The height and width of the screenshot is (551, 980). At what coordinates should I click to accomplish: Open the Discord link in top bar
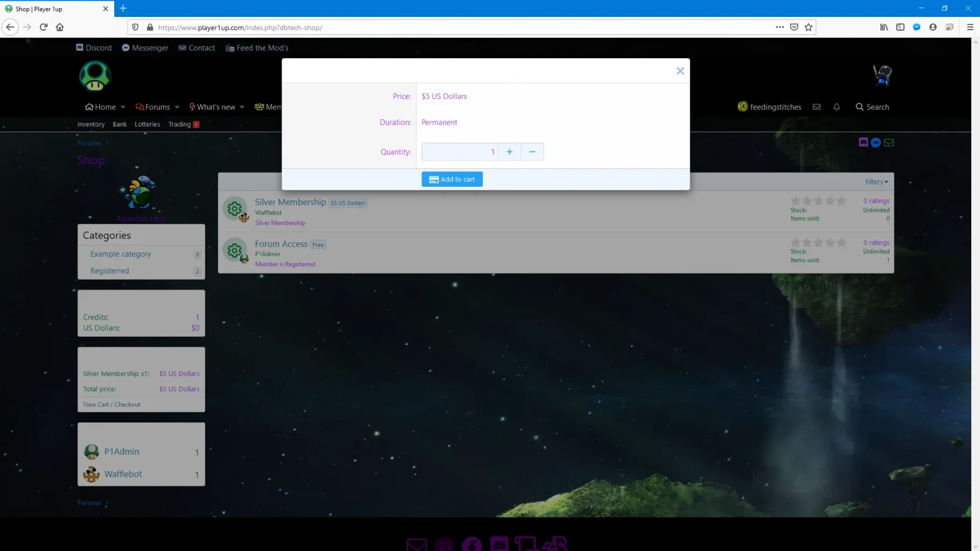click(x=94, y=48)
